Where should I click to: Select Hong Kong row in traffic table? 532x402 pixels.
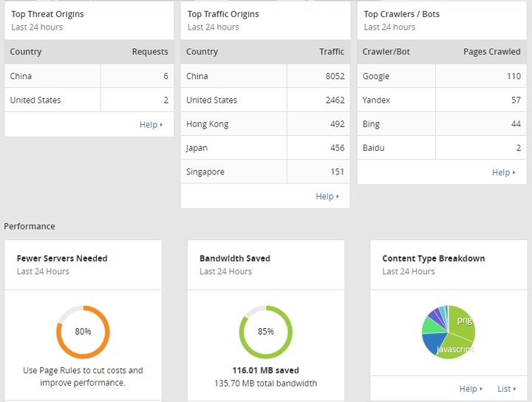coord(265,124)
